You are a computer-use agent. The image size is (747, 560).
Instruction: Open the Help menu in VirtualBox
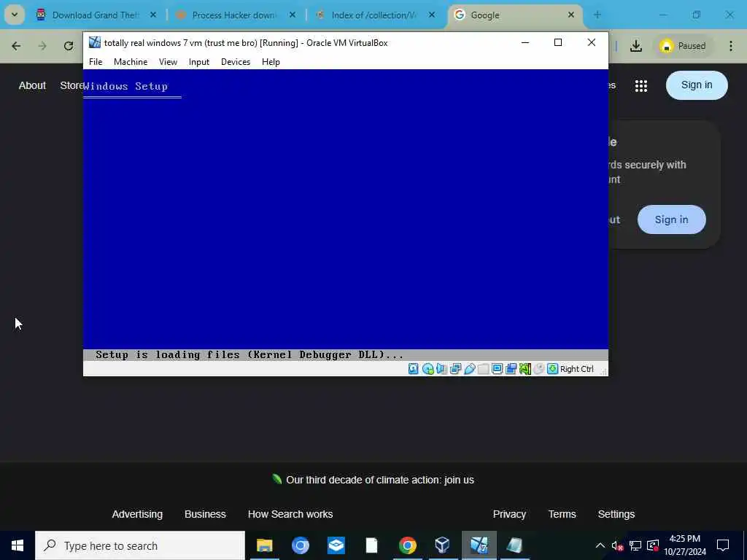click(x=271, y=62)
